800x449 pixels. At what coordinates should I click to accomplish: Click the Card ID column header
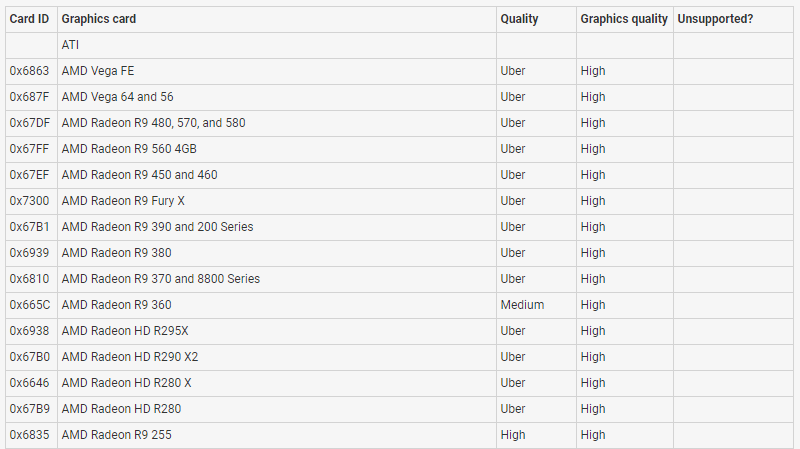tap(30, 19)
